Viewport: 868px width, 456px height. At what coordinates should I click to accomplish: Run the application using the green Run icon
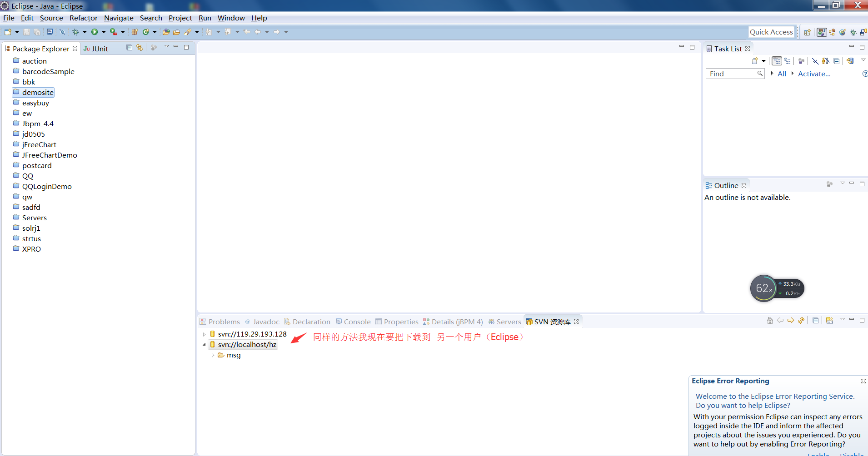pyautogui.click(x=95, y=32)
